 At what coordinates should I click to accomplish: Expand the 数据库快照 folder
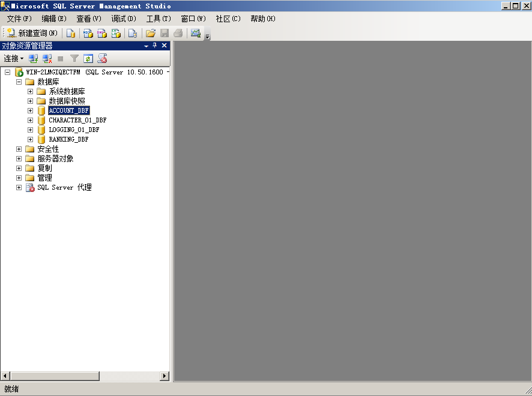[30, 101]
